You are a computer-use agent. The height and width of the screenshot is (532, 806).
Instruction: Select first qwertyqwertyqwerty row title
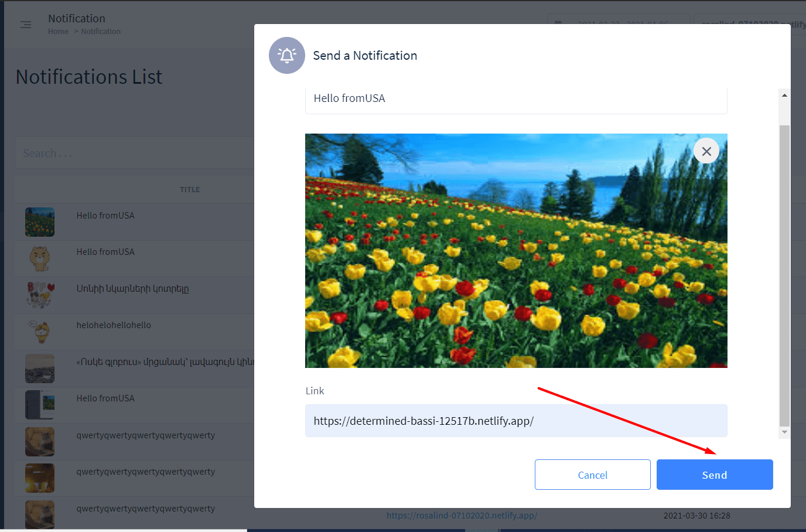point(145,435)
